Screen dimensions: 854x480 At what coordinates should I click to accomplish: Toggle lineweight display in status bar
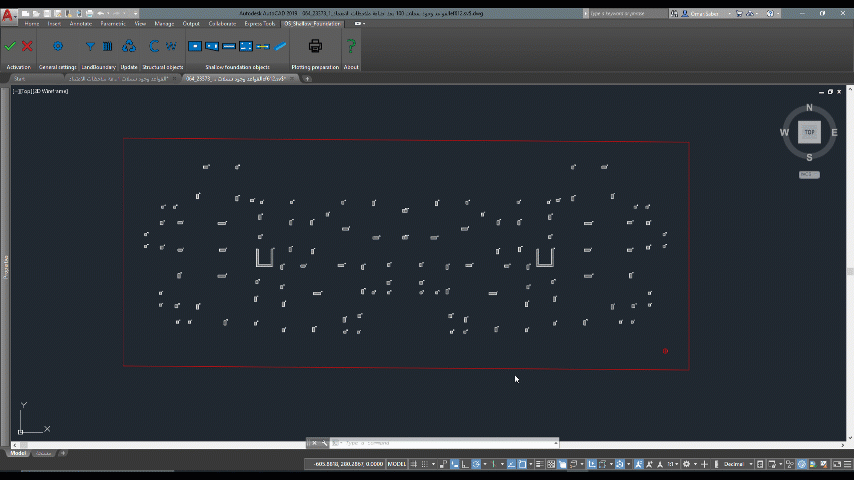coord(539,464)
